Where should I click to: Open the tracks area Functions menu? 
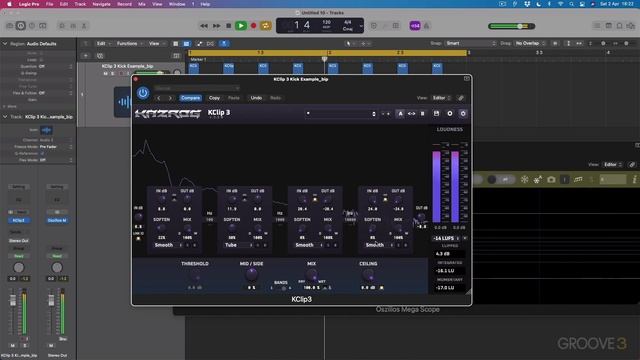(129, 43)
